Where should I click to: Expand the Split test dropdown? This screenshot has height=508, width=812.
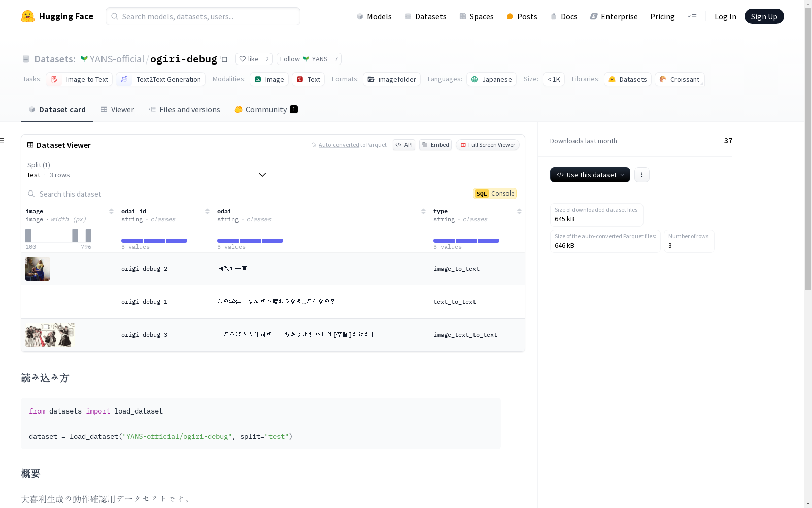tap(147, 170)
